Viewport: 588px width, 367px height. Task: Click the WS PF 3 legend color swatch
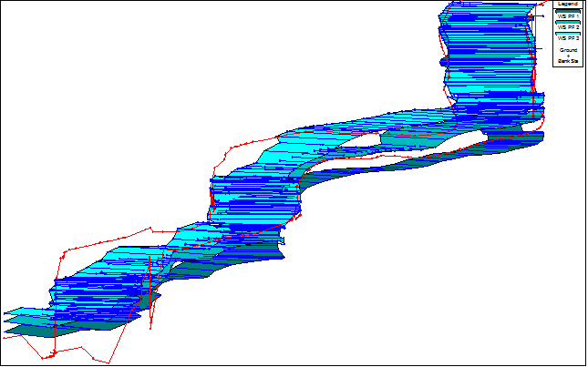click(567, 34)
